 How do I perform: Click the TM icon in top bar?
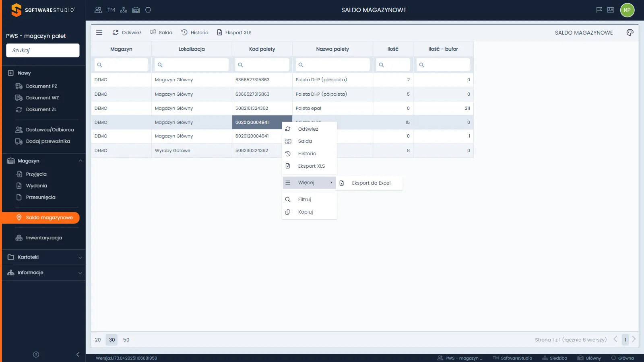(111, 10)
